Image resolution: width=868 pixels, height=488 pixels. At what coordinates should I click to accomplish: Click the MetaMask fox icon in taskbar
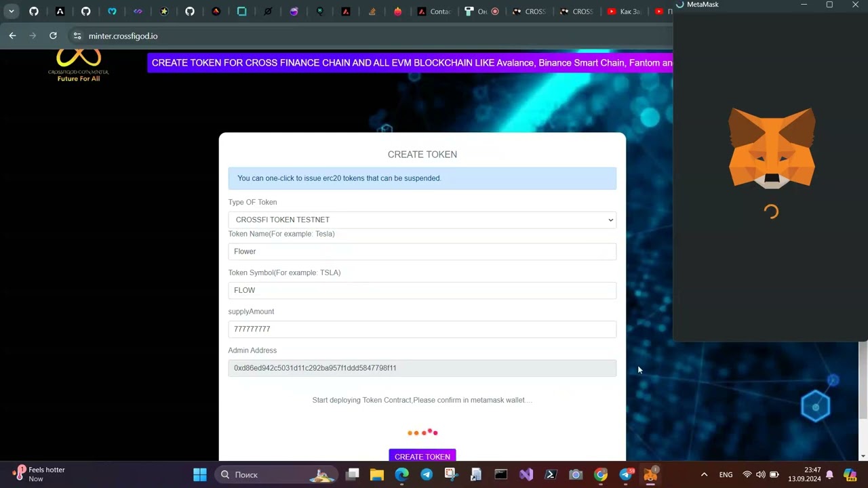[x=651, y=474]
